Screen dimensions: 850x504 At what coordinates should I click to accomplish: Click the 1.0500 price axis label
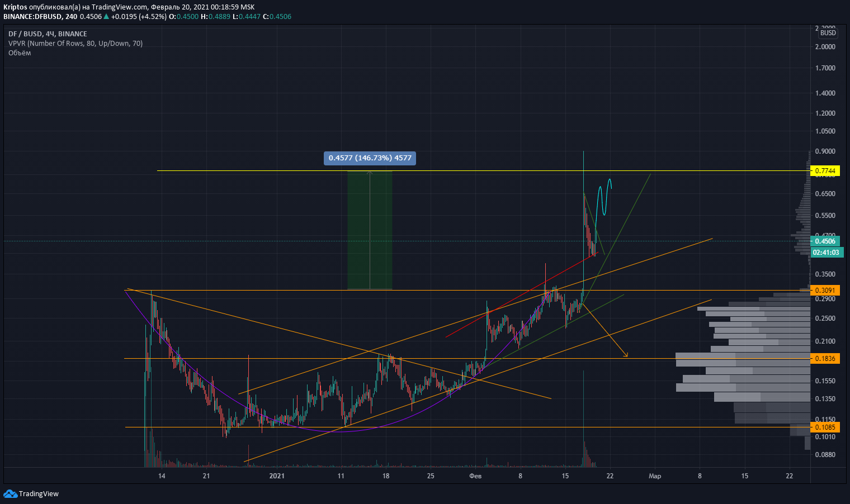coord(825,131)
